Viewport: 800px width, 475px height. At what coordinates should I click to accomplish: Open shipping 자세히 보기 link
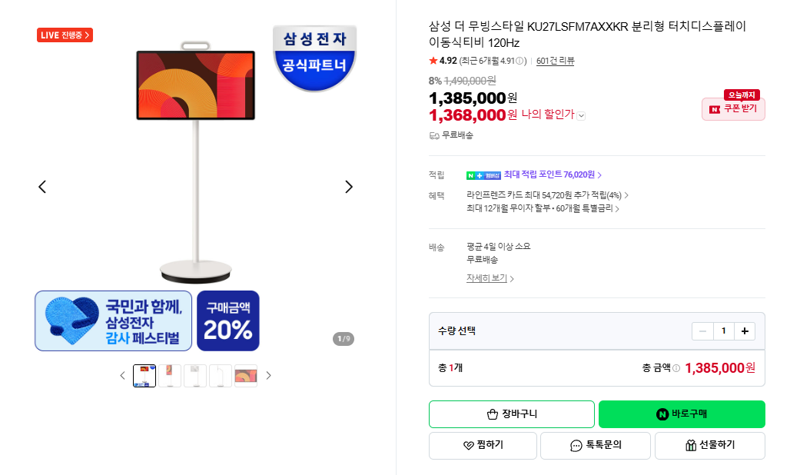point(490,278)
